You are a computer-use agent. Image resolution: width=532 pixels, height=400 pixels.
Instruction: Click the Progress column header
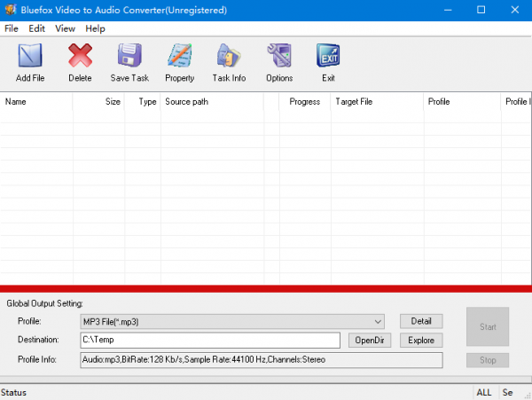[305, 101]
